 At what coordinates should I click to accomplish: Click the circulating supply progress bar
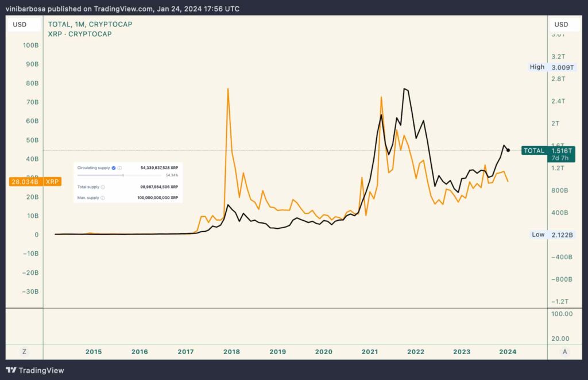[119, 175]
